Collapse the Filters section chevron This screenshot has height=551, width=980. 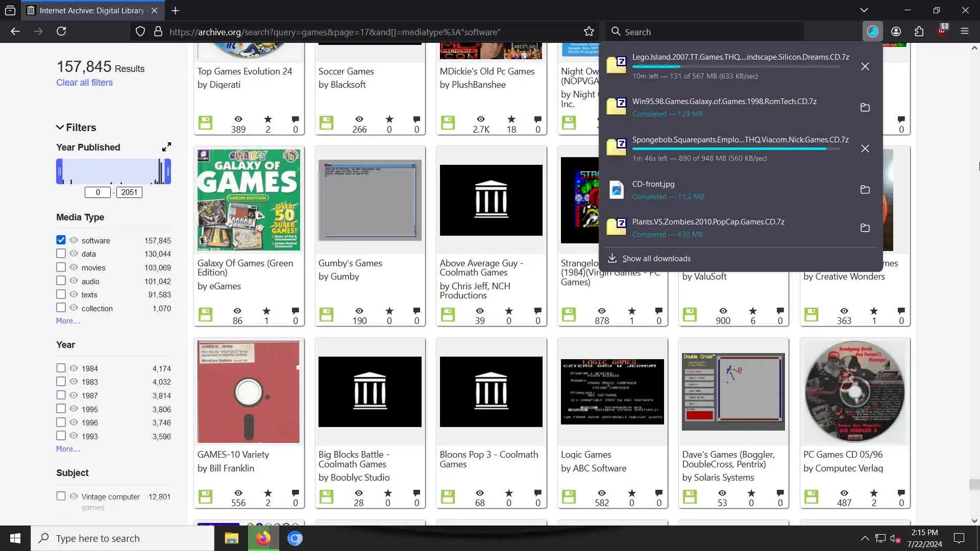[x=60, y=128]
